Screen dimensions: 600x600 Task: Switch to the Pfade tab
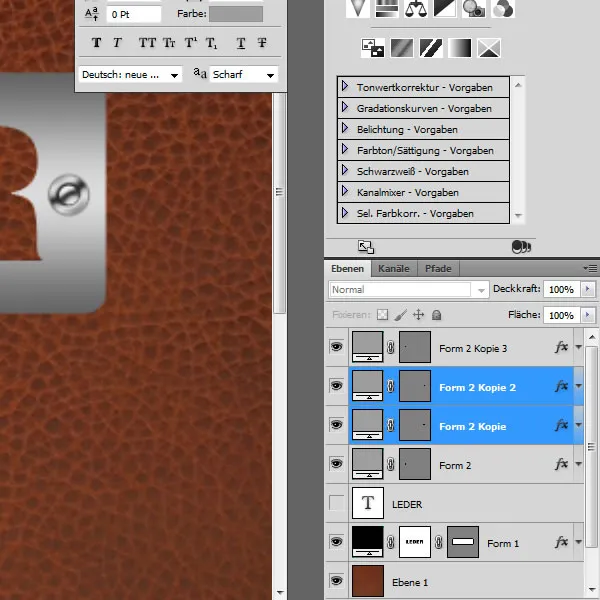438,268
